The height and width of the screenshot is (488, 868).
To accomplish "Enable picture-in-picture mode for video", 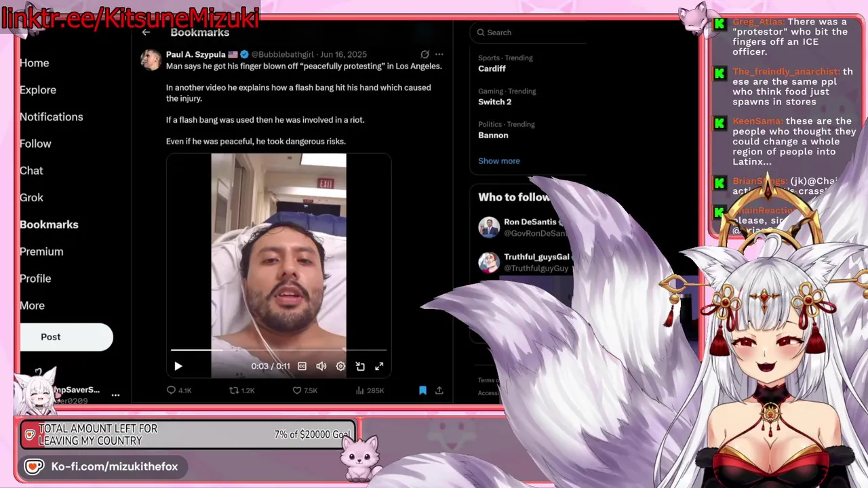I will pyautogui.click(x=360, y=366).
